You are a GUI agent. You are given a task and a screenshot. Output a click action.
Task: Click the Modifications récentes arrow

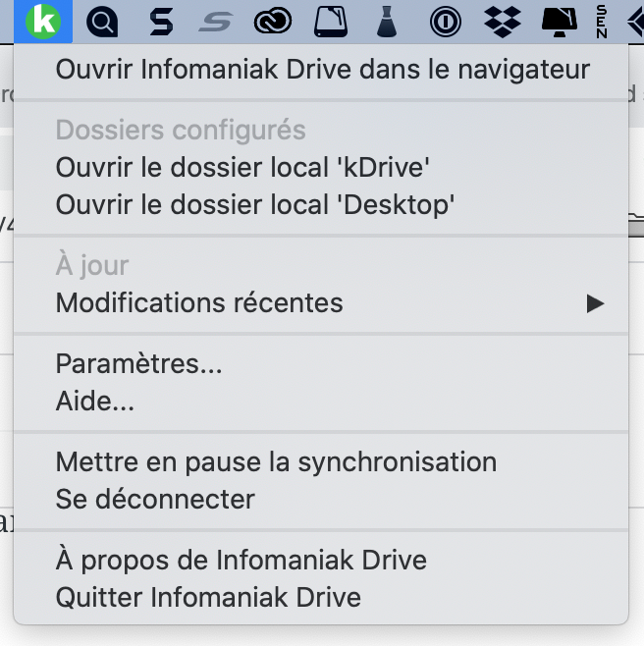pyautogui.click(x=595, y=303)
